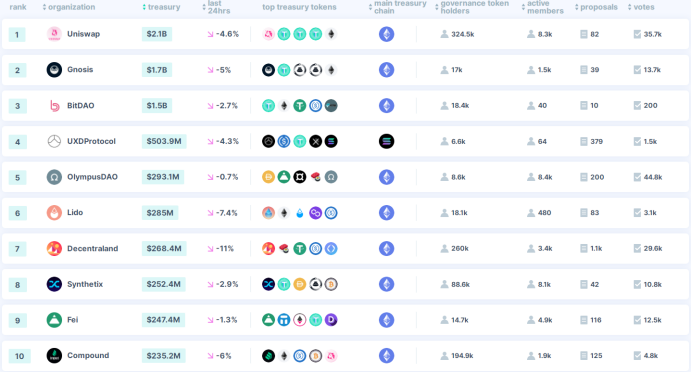Screen dimensions: 692x372
Task: Click the X token icon in UXDProtocol row
Action: coord(316,141)
